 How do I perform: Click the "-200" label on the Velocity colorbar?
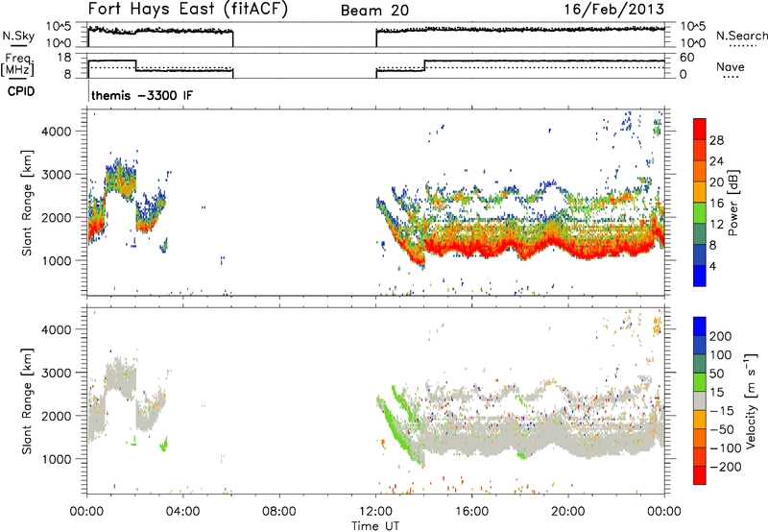click(x=726, y=467)
